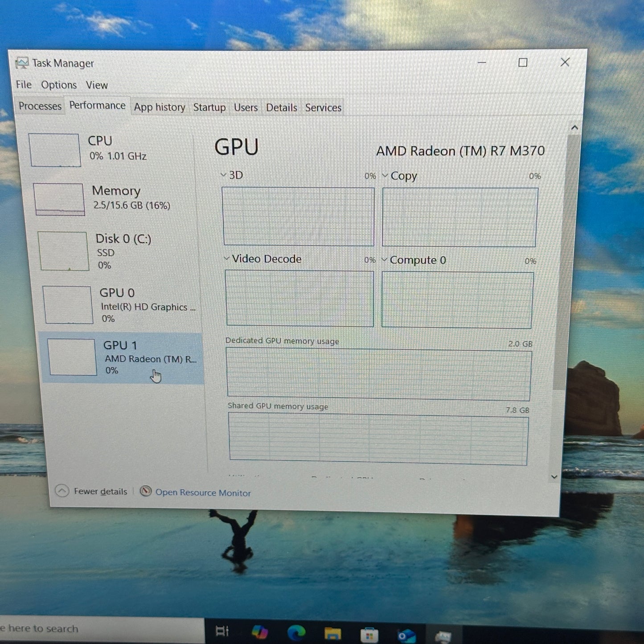Click the Video Decode graph
The image size is (644, 644).
tap(299, 298)
